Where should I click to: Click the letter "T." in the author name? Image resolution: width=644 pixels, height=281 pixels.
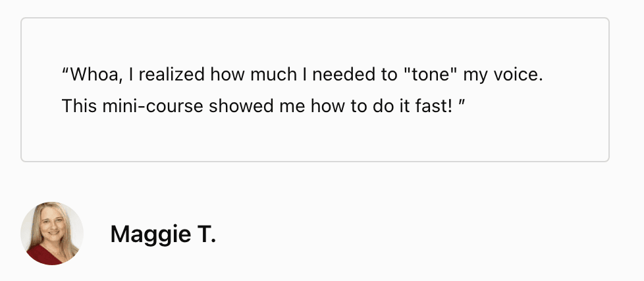(205, 234)
